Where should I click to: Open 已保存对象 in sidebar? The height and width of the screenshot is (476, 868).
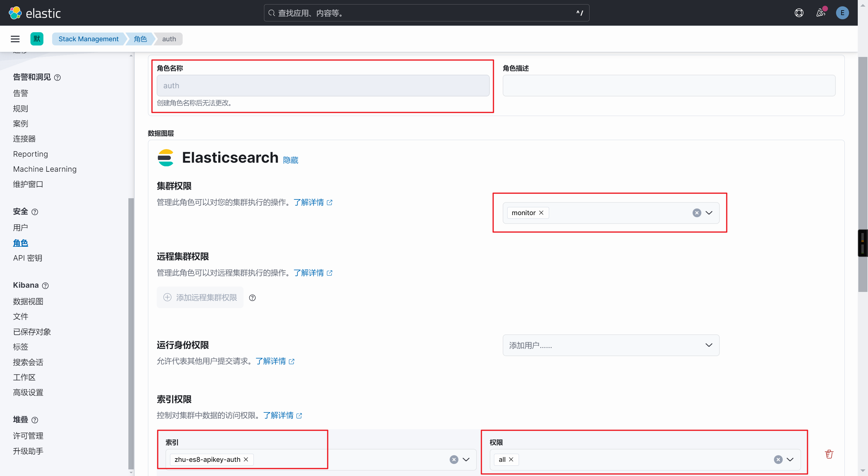[x=32, y=332]
